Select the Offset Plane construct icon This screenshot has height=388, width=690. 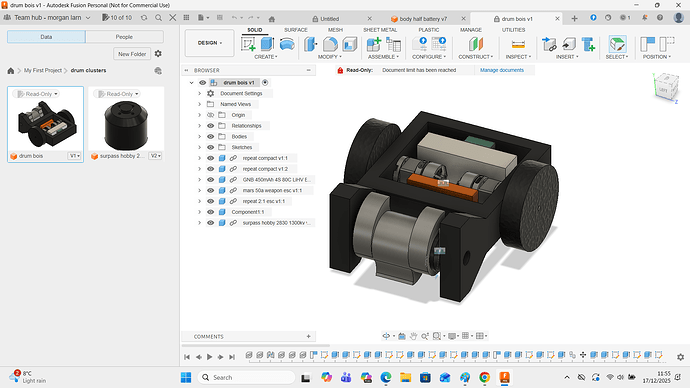[x=476, y=44]
